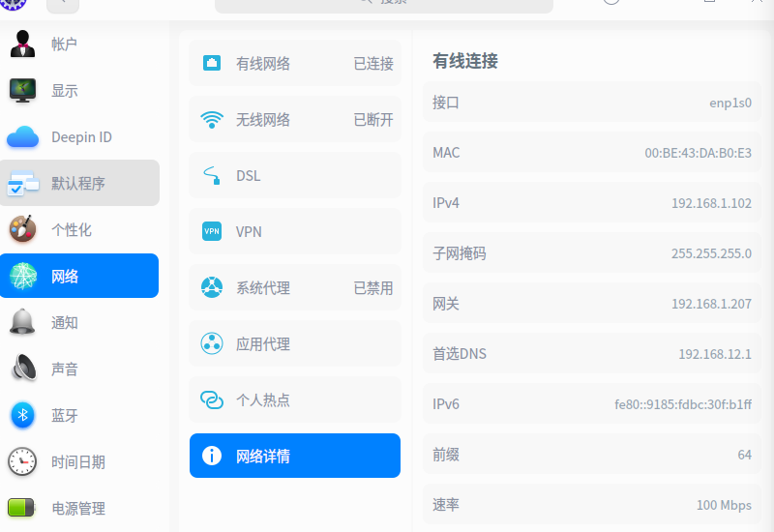Viewport: 774px width, 532px height.
Task: Click the 有线连接 section heading
Action: [x=465, y=61]
